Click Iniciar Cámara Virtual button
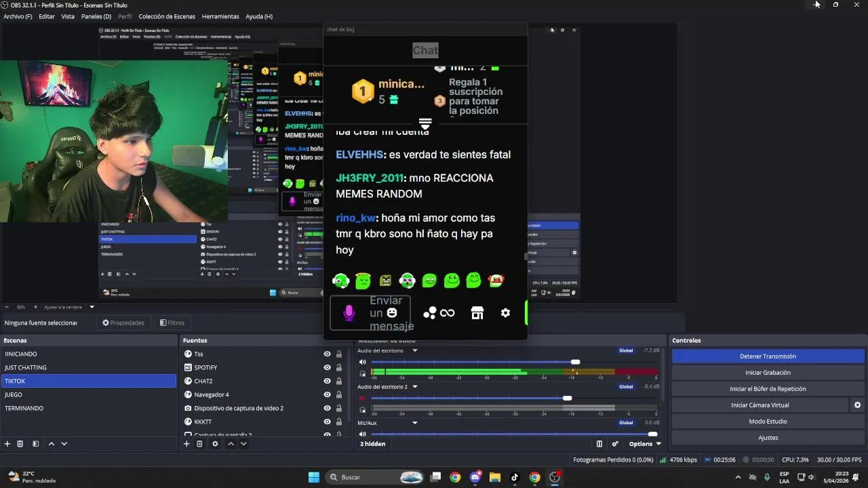 click(x=760, y=405)
